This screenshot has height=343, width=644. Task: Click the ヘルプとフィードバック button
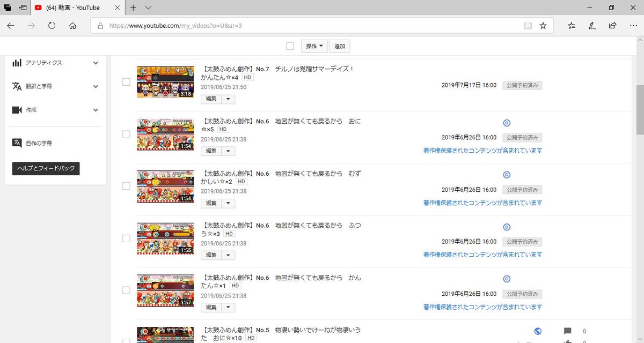(x=46, y=168)
